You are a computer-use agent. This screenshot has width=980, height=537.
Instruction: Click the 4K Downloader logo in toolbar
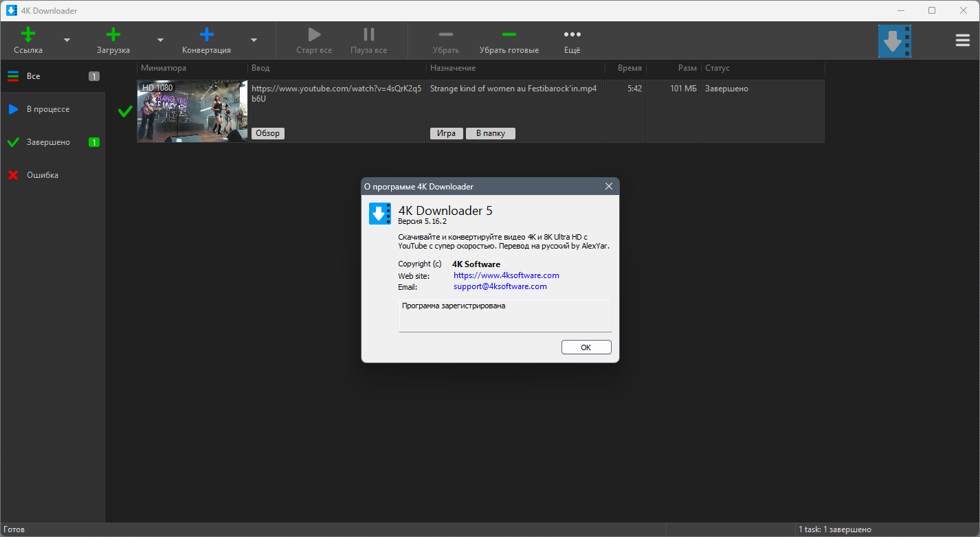(895, 41)
